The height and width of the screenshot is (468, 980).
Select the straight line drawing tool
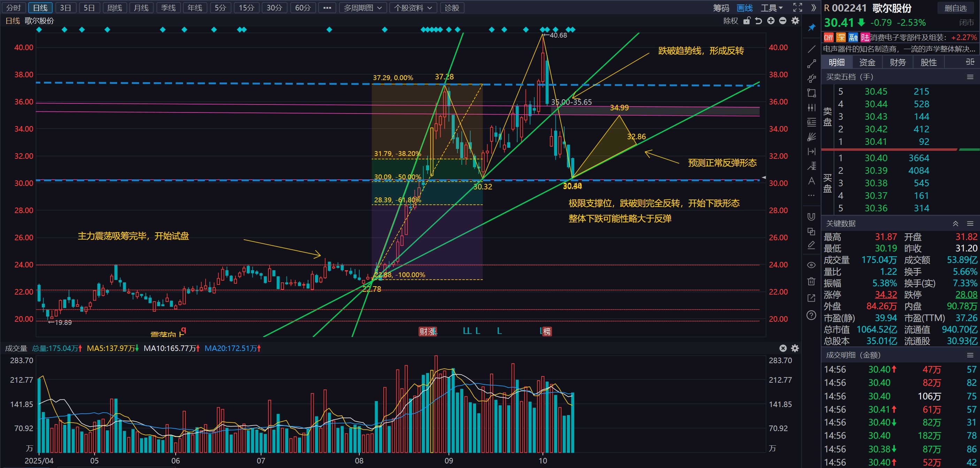pos(811,49)
